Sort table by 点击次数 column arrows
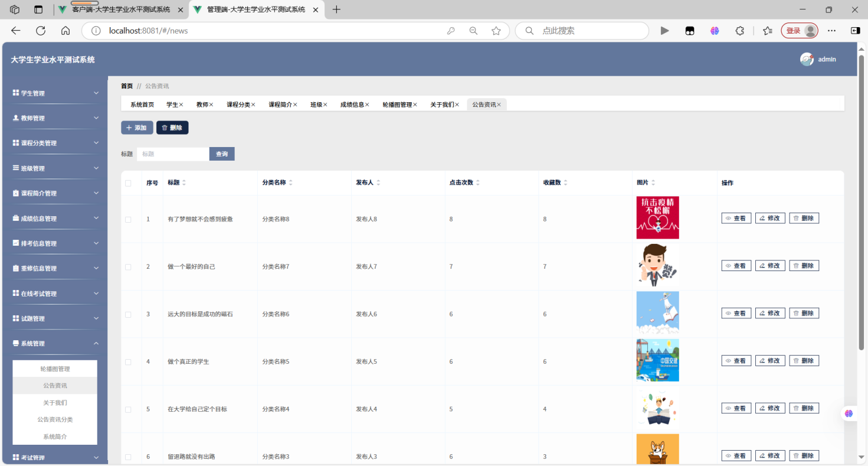This screenshot has width=868, height=466. coord(477,183)
